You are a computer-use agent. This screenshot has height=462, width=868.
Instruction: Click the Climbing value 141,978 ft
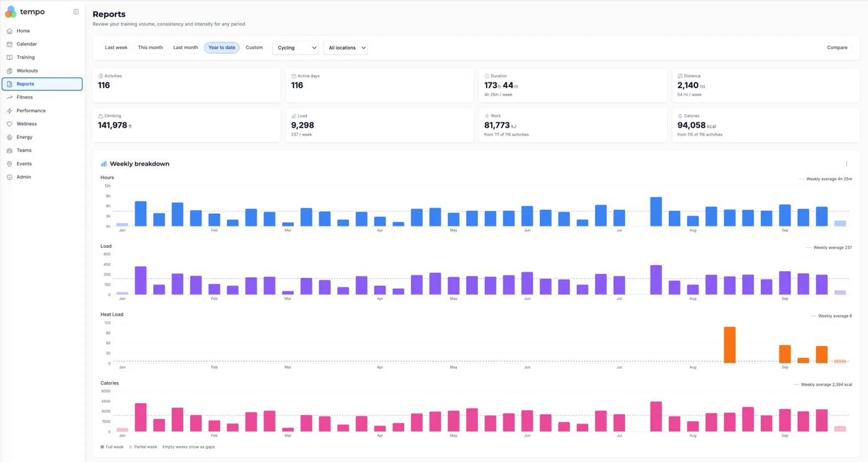[115, 125]
